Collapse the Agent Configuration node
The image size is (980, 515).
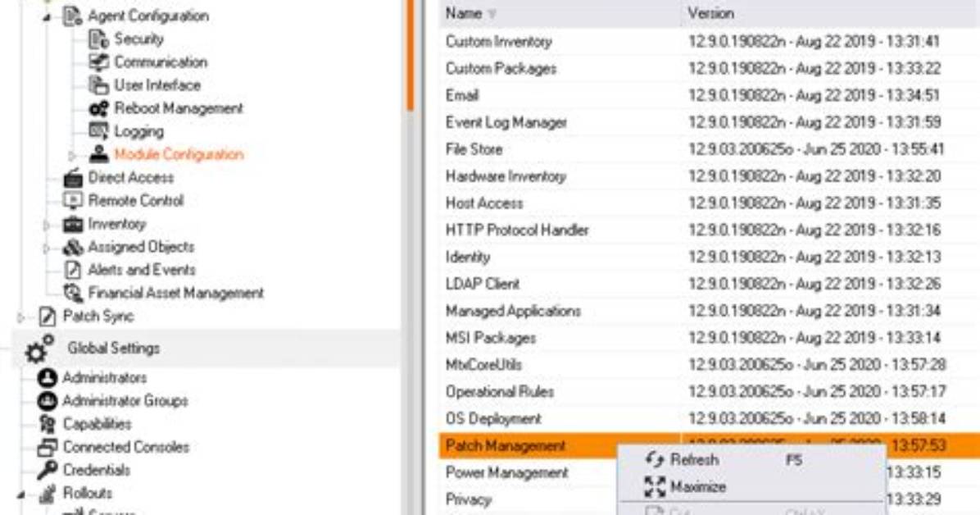[47, 17]
